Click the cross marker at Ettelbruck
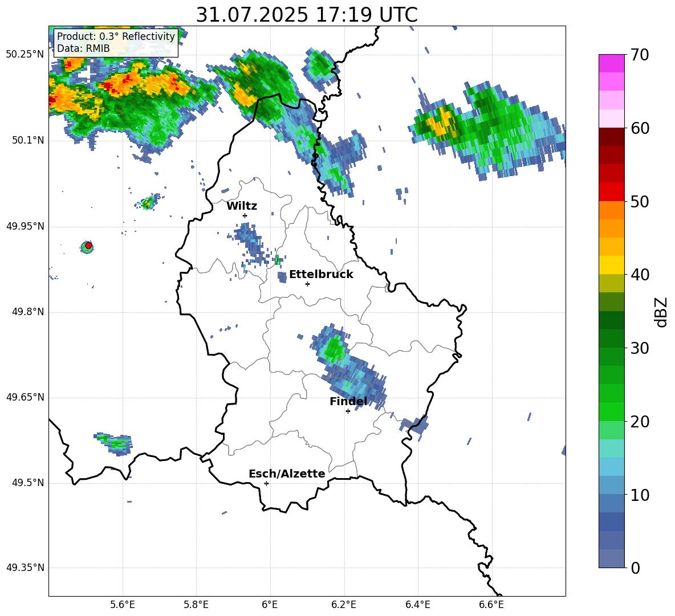Viewport: 675px width, 616px height. (x=307, y=284)
